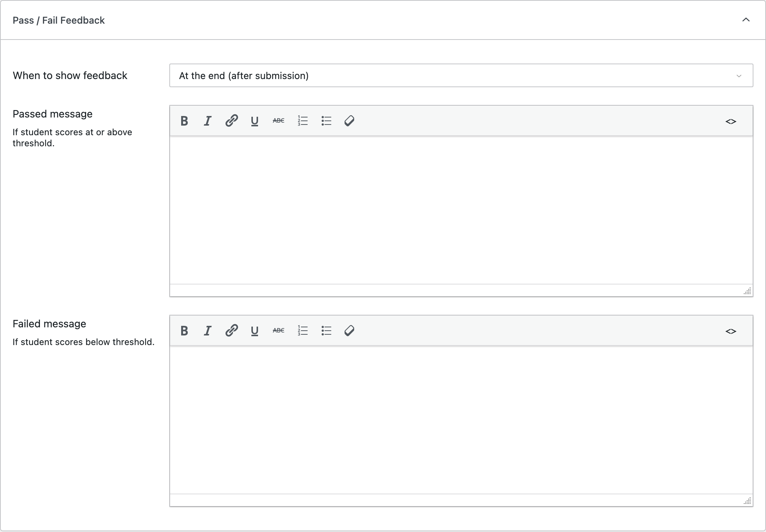Click the Pass / Fail Feedback heading
The width and height of the screenshot is (766, 532).
coord(58,20)
